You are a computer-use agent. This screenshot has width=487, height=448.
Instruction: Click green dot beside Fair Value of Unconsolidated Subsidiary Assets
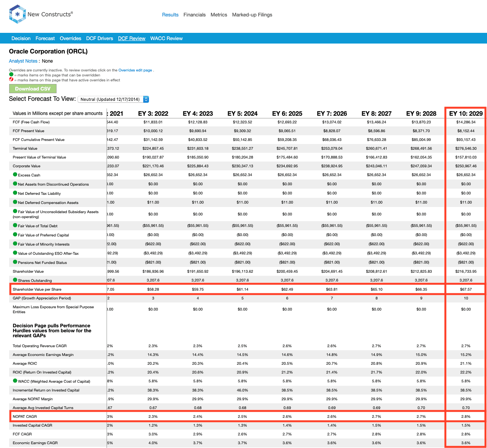coord(15,211)
